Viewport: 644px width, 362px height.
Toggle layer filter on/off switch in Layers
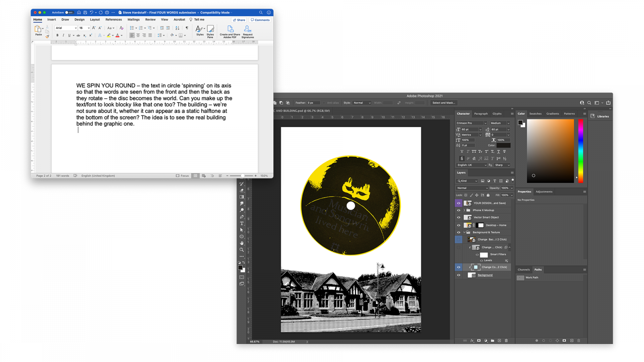click(x=512, y=180)
